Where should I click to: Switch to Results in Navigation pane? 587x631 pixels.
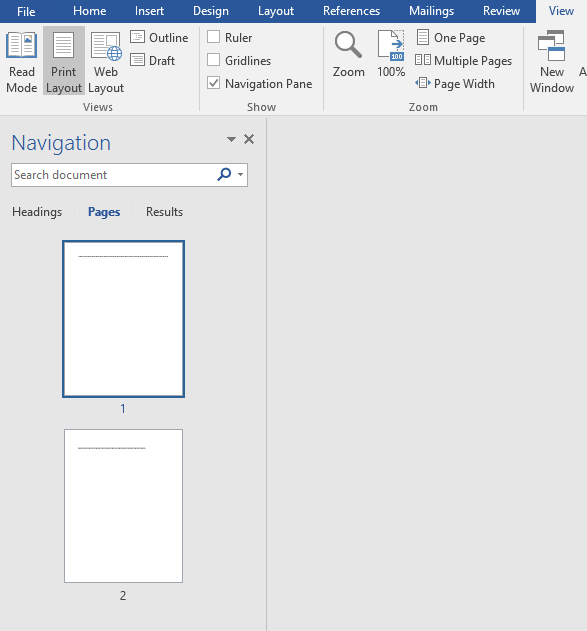click(164, 212)
